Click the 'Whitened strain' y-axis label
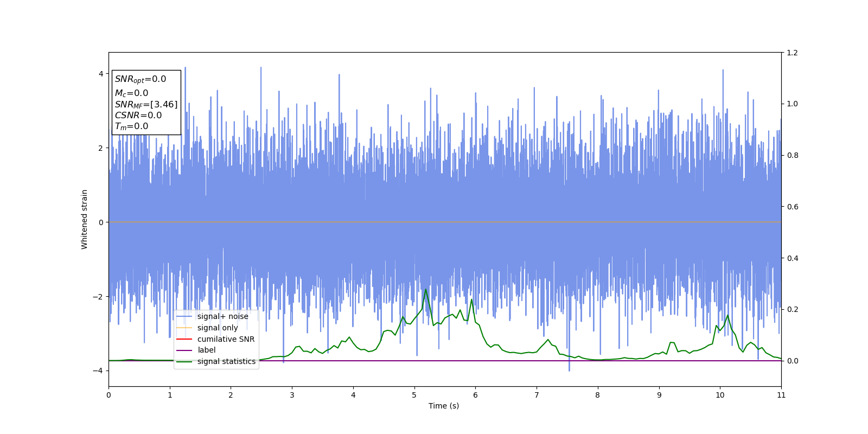The image size is (868, 434). [x=85, y=219]
